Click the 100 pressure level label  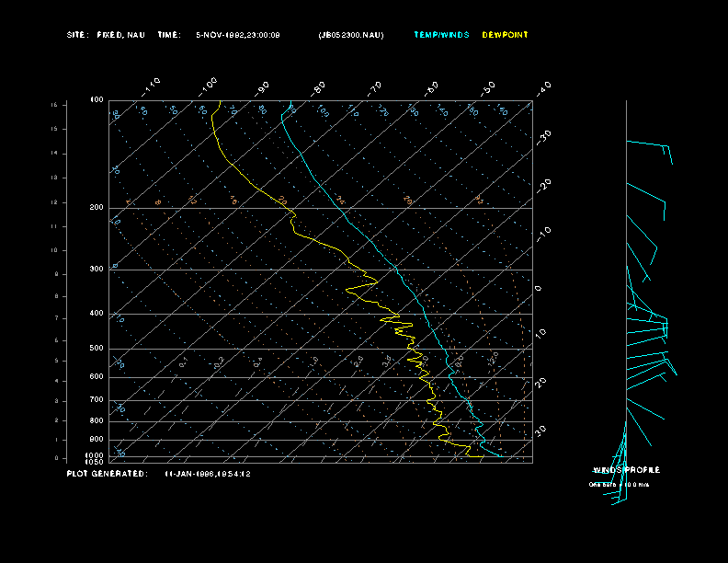point(97,99)
